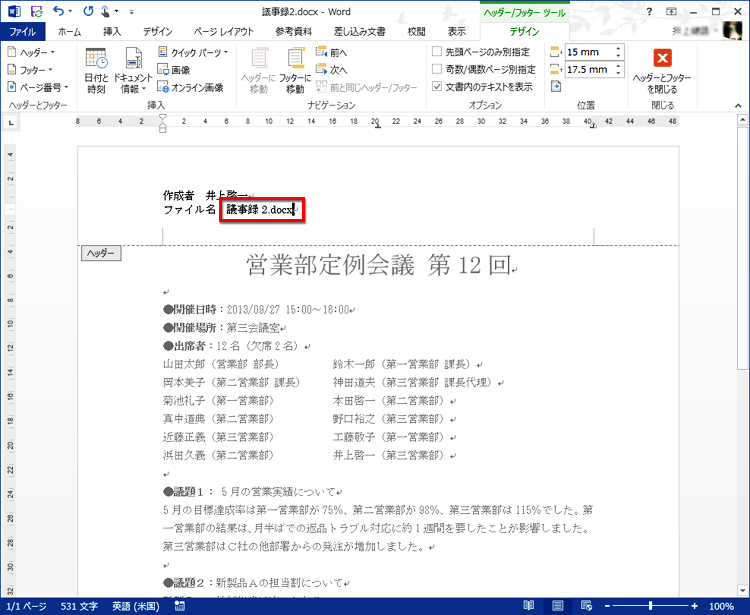This screenshot has height=615, width=750.
Task: Insert 画像 from file
Action: pyautogui.click(x=174, y=70)
